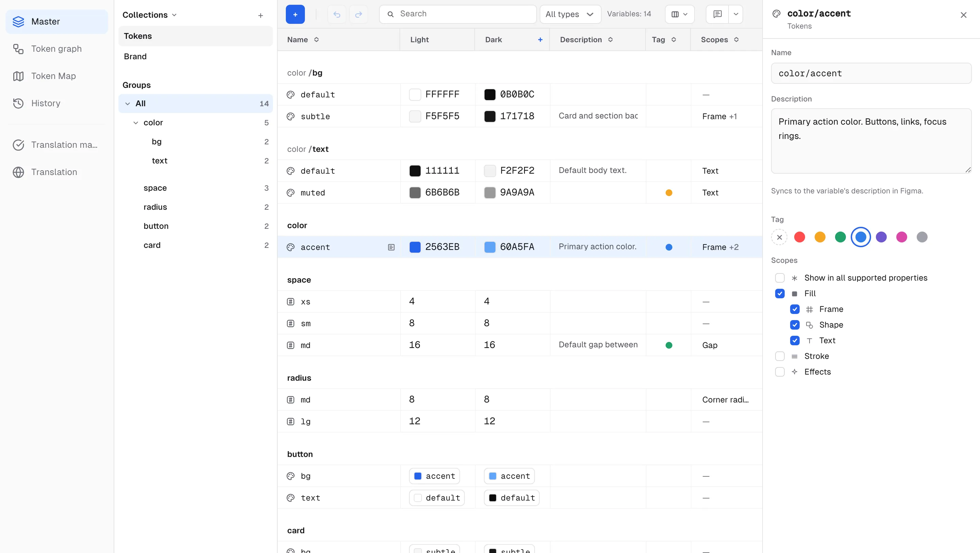Toggle the comments panel icon

click(x=718, y=14)
